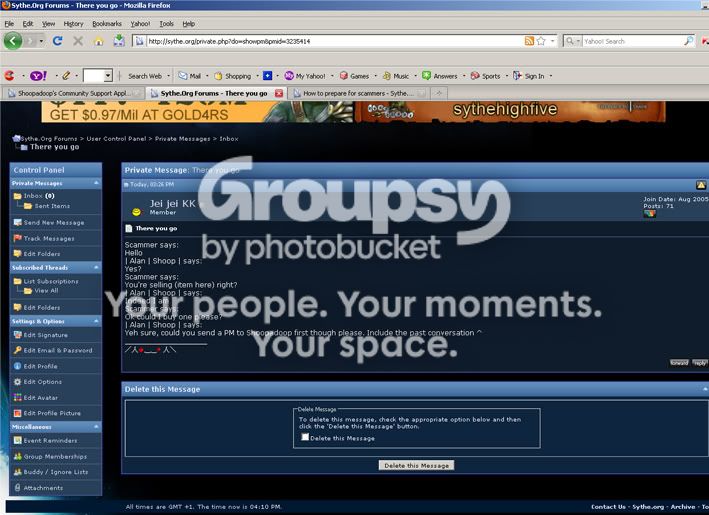Open Track Messages in sidebar
Viewport: 709px width, 515px height.
point(49,238)
